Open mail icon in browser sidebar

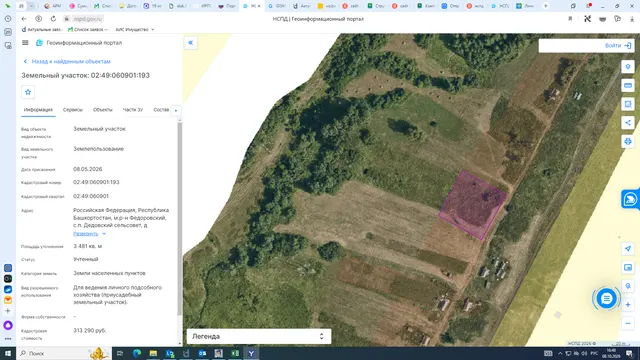pos(8,300)
